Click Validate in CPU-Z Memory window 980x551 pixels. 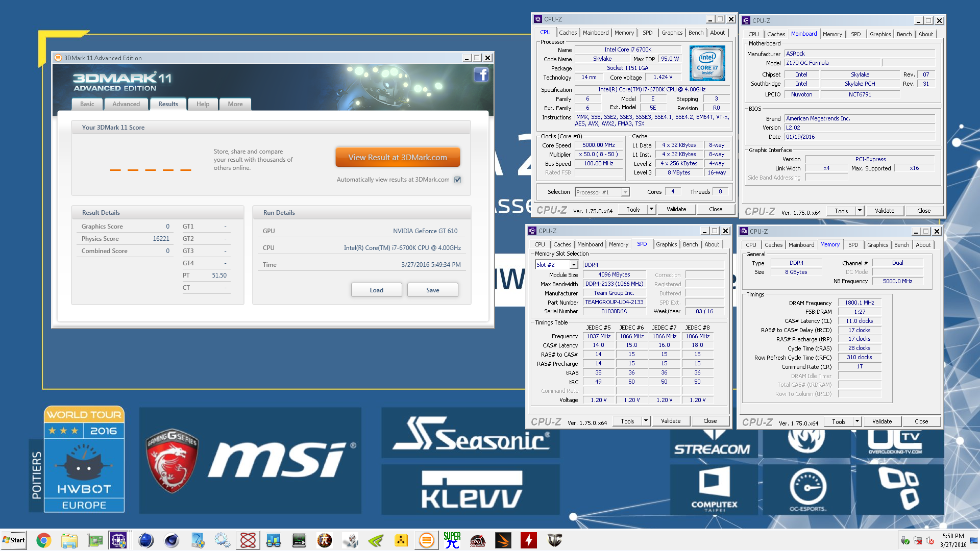pyautogui.click(x=882, y=421)
